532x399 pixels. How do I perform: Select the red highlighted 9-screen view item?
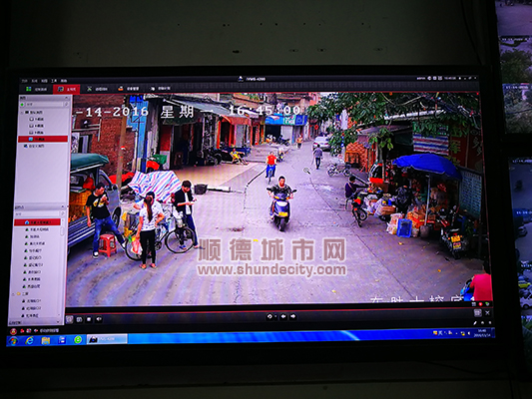pyautogui.click(x=43, y=139)
